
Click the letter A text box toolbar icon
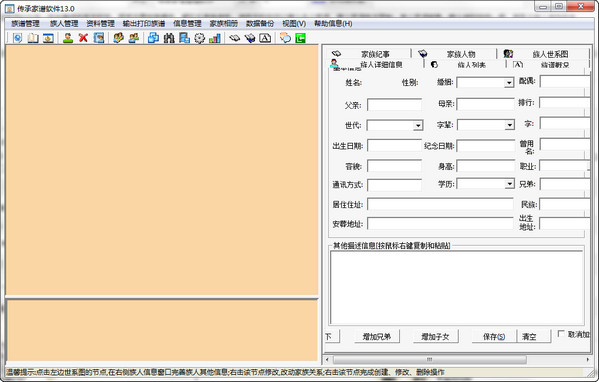(x=265, y=38)
